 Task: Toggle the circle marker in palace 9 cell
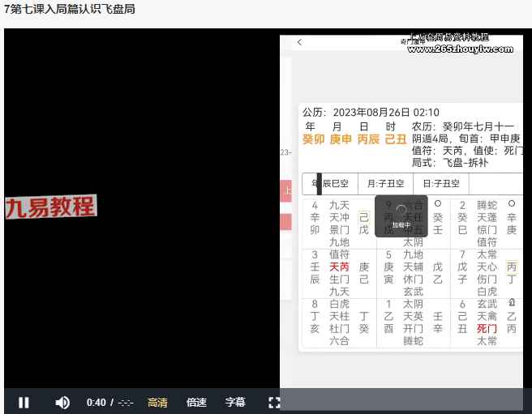[x=438, y=203]
